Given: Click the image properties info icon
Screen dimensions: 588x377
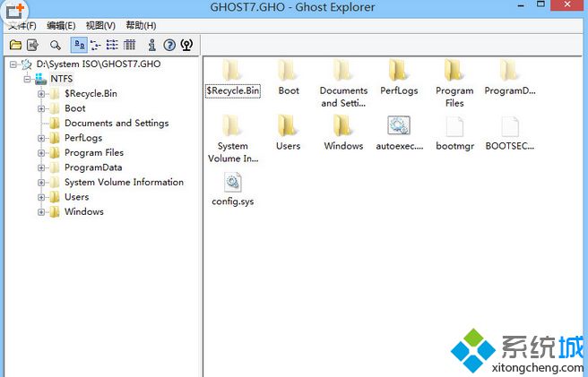Looking at the screenshot, I should coord(151,45).
